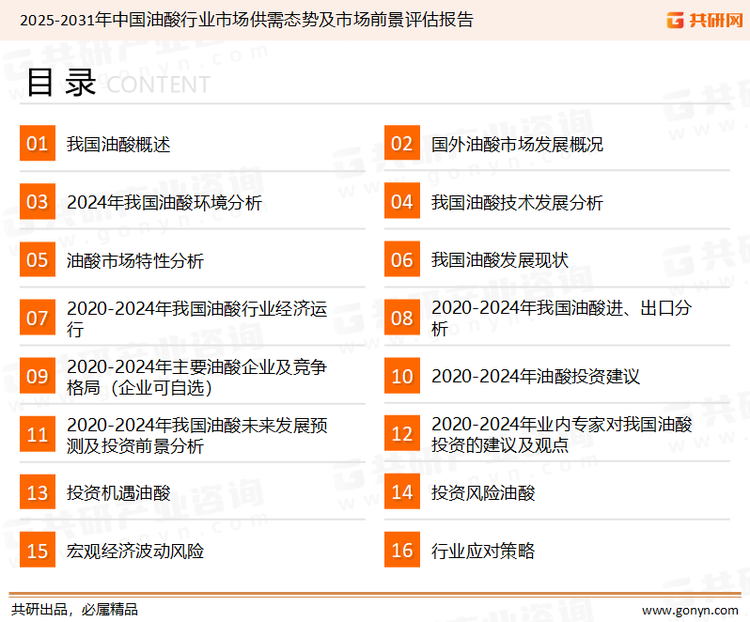Click the orange 10 number box
Viewport: 750px width, 622px height.
coord(402,376)
